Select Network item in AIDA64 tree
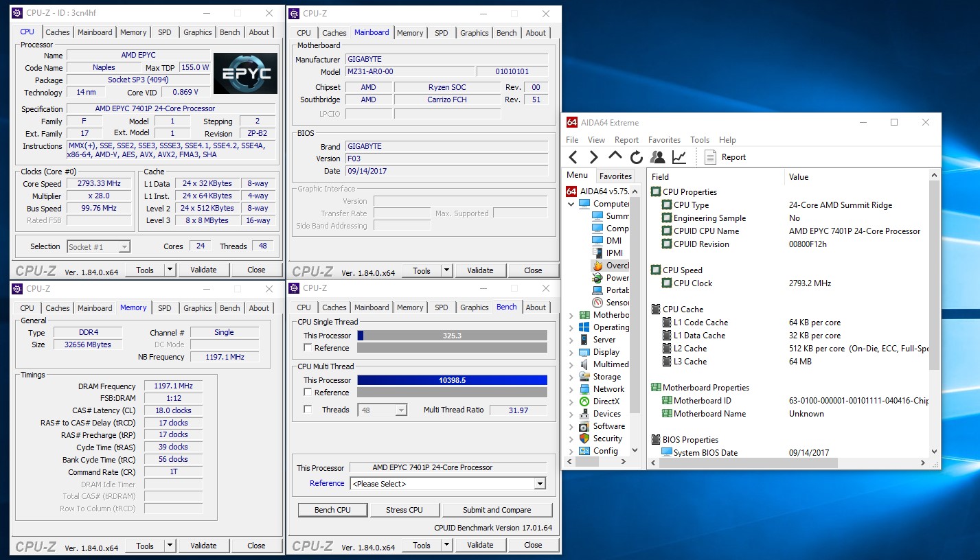 (602, 389)
